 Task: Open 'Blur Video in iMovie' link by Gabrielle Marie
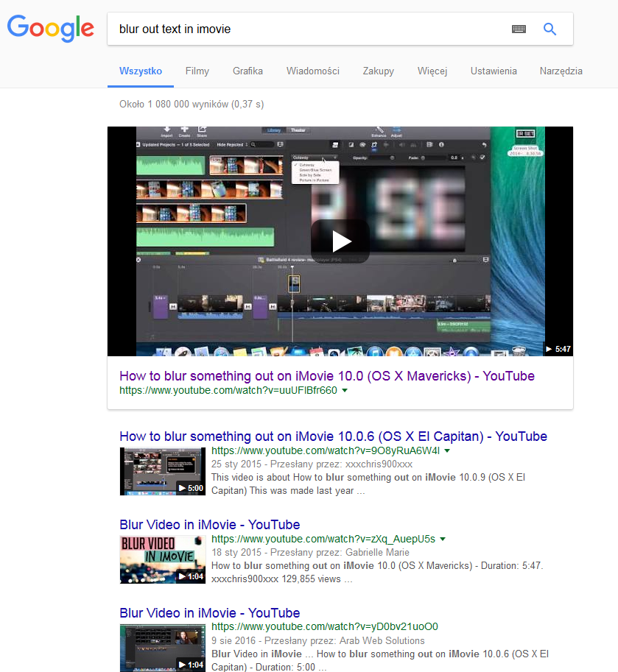(210, 525)
